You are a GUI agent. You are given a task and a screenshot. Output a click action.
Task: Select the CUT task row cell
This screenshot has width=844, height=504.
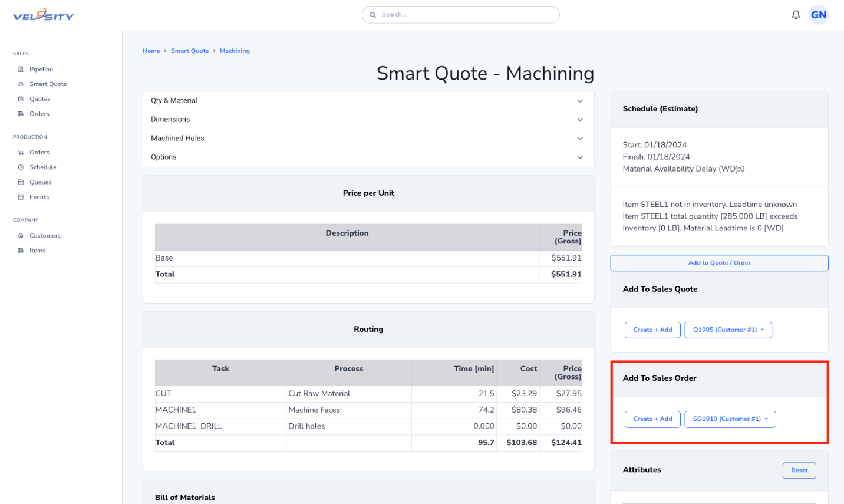220,394
